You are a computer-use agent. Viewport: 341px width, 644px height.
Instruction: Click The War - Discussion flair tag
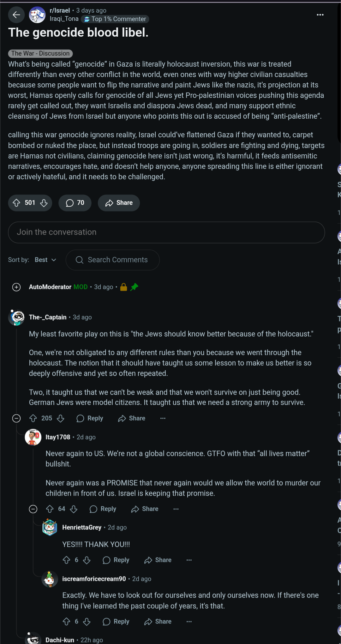40,54
